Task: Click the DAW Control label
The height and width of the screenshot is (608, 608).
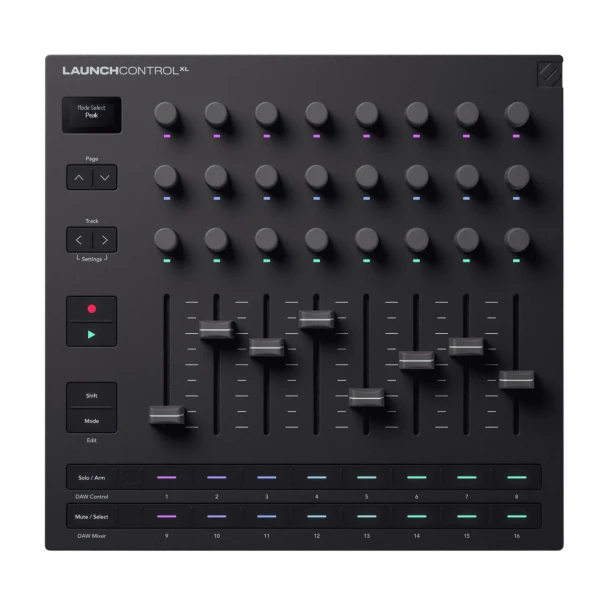Action: pyautogui.click(x=92, y=497)
